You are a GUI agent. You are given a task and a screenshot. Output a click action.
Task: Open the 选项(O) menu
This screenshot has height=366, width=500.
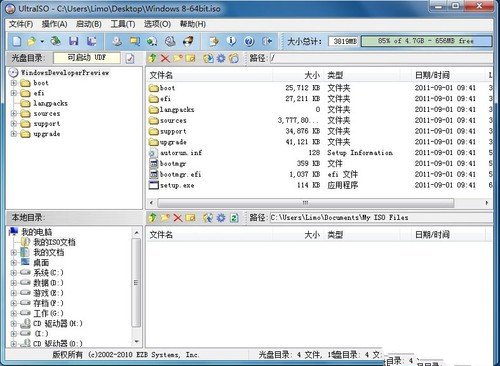point(157,24)
